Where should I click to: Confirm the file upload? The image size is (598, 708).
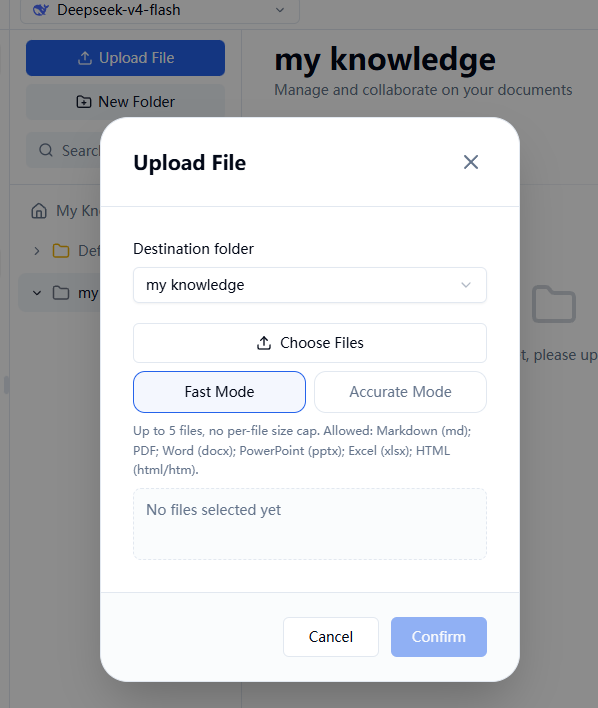click(x=439, y=637)
